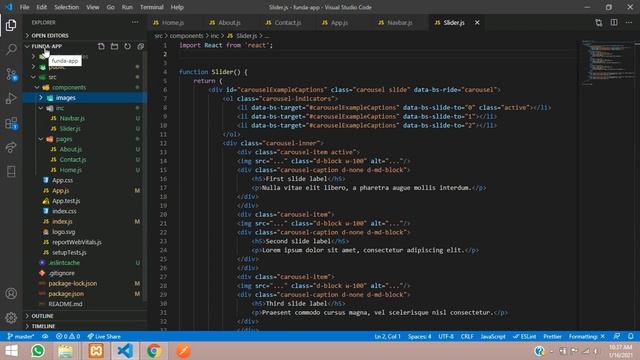The height and width of the screenshot is (360, 640).
Task: Open File Explorer from the taskbar
Action: click(65, 351)
